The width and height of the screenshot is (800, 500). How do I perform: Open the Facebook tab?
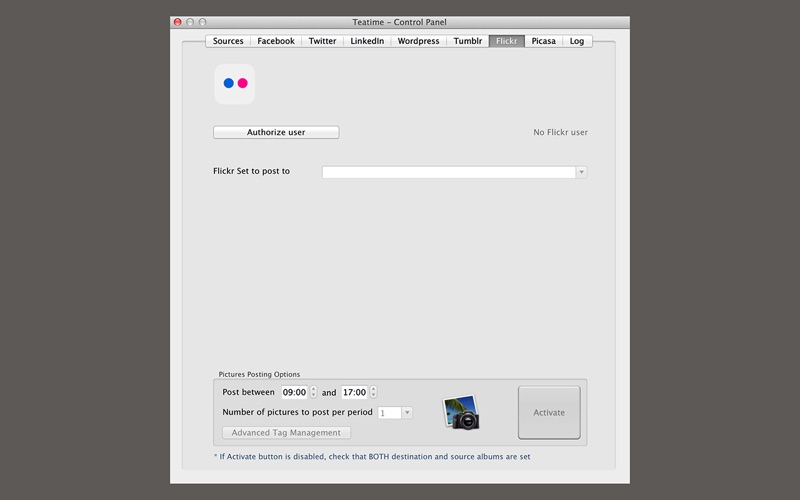[276, 41]
